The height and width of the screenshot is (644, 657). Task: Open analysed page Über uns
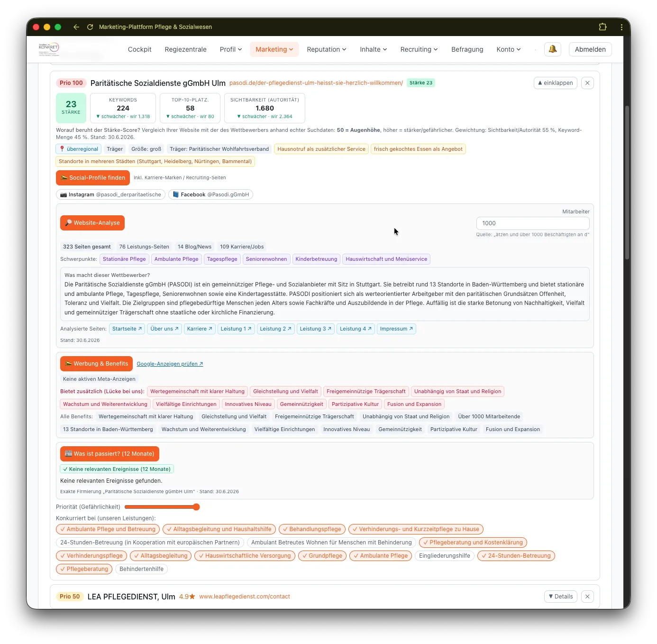coord(164,329)
